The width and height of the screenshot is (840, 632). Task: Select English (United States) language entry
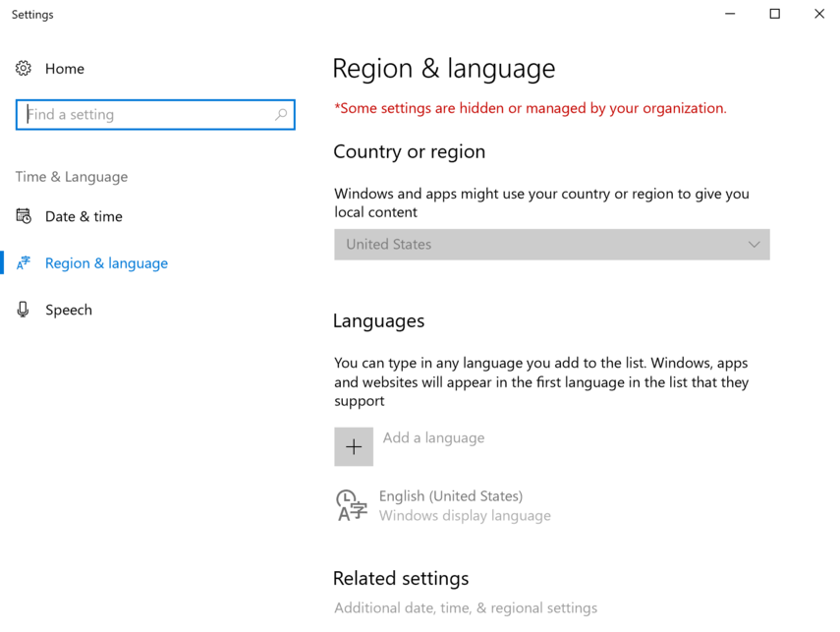point(451,496)
